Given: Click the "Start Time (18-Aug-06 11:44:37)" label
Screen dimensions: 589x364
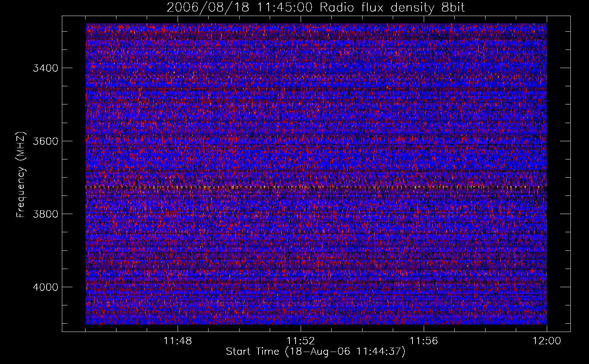Looking at the screenshot, I should click(x=316, y=352).
